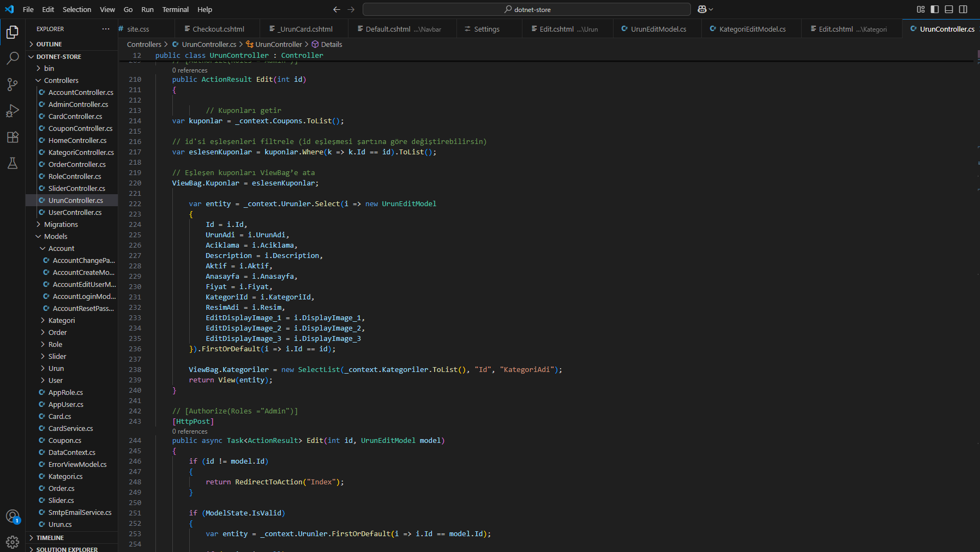Viewport: 980px width, 552px height.
Task: Collapse the Account folder
Action: click(x=71, y=248)
